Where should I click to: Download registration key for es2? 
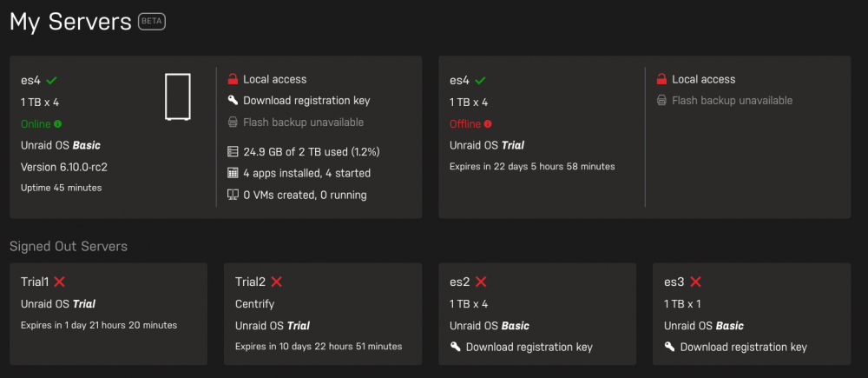tap(529, 348)
